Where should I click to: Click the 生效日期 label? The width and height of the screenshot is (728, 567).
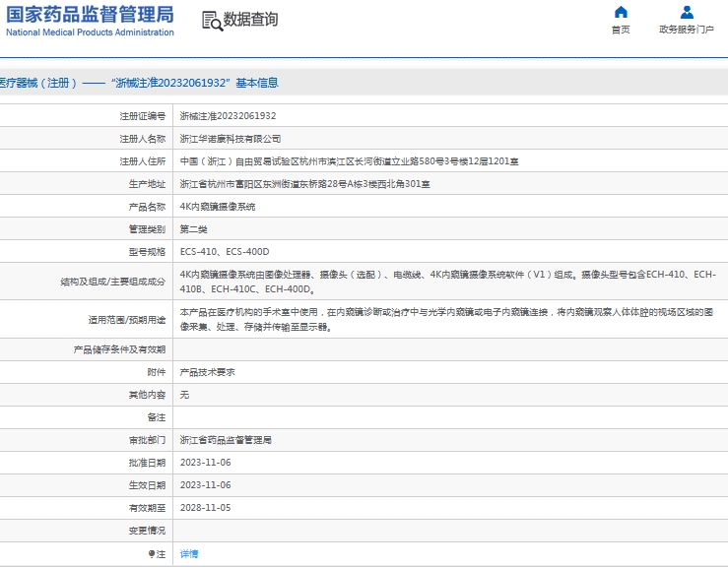[147, 485]
